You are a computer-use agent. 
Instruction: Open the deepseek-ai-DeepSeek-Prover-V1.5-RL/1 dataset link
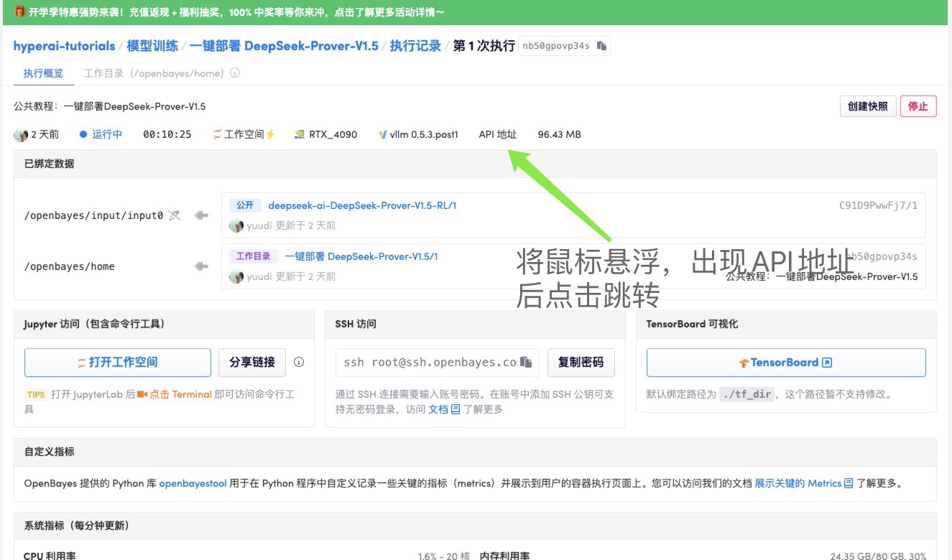pyautogui.click(x=362, y=205)
